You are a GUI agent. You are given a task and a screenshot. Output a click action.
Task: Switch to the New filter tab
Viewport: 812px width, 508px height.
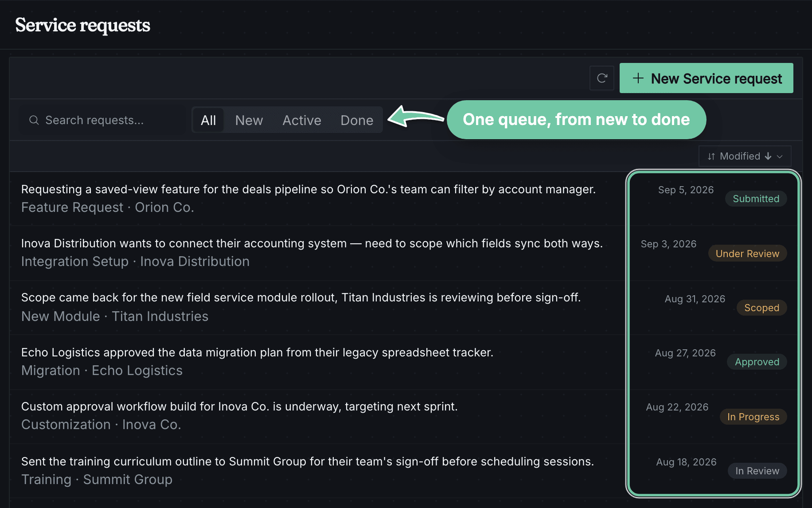[x=249, y=120]
